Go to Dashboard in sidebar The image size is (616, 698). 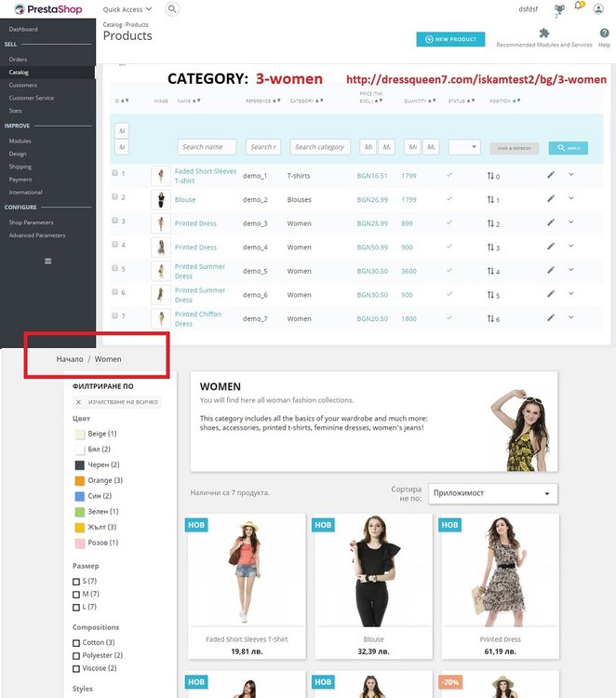pos(23,29)
